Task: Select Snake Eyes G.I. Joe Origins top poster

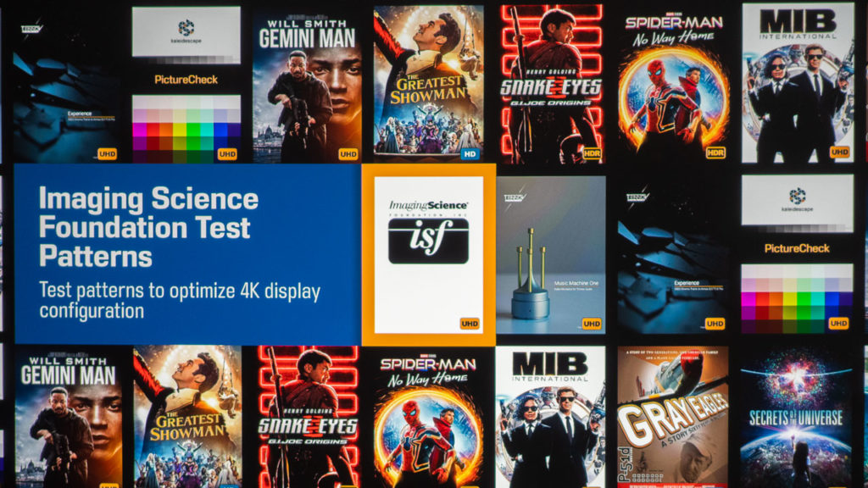Action: point(551,84)
